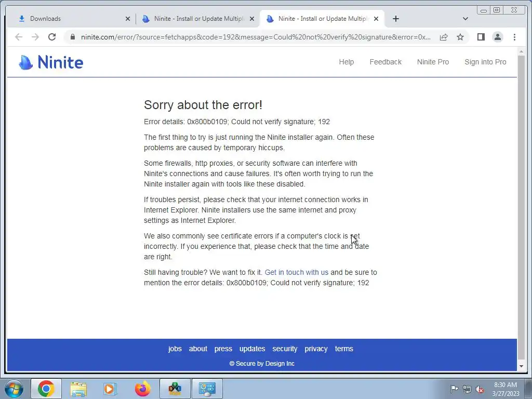Click the cubes app icon in the taskbar
Screen dimensions: 532x399
[175, 389]
